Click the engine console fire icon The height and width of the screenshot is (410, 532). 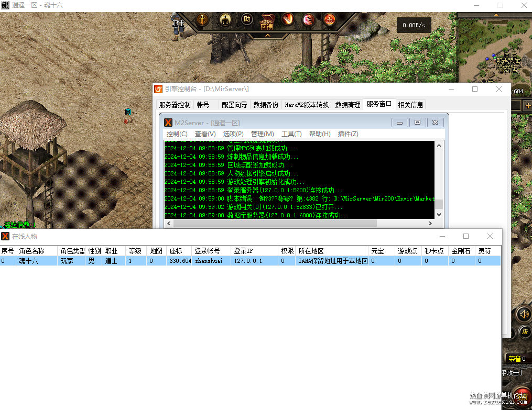158,89
